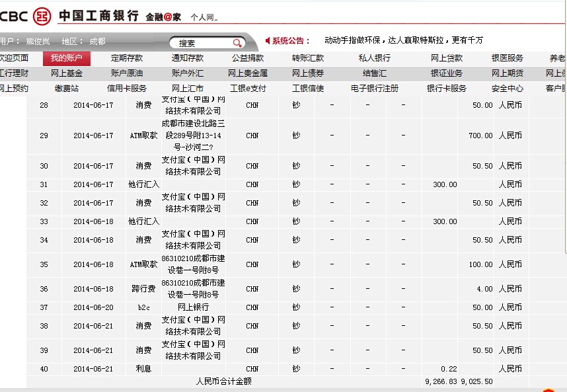The image size is (567, 392).
Task: Click date 2014-06-20 in row 37
Action: 93,307
